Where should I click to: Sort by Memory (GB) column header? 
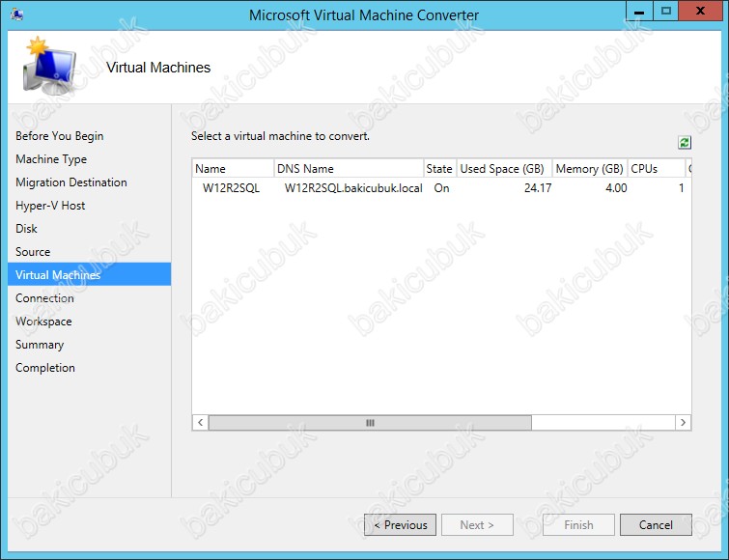[590, 168]
